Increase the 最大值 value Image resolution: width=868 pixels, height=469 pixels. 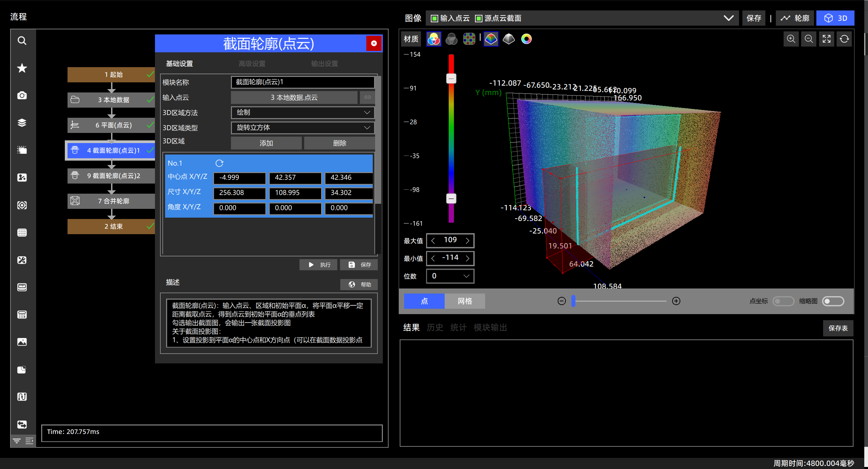tap(468, 241)
